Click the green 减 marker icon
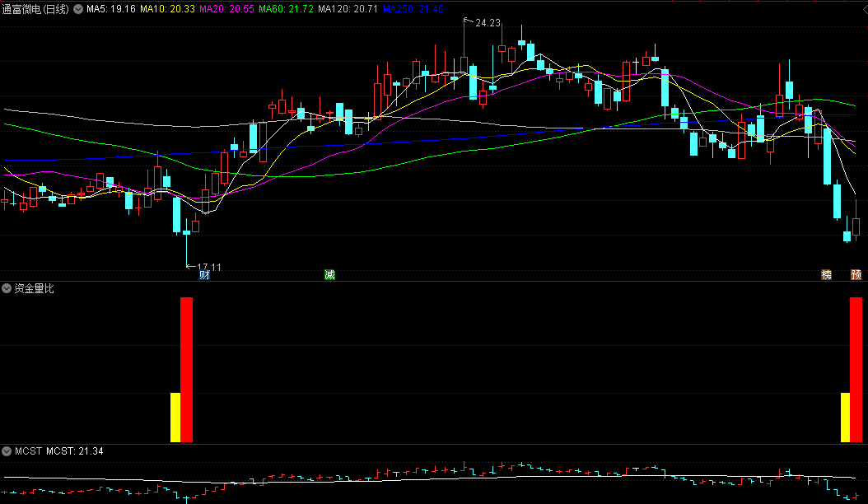 pyautogui.click(x=329, y=275)
